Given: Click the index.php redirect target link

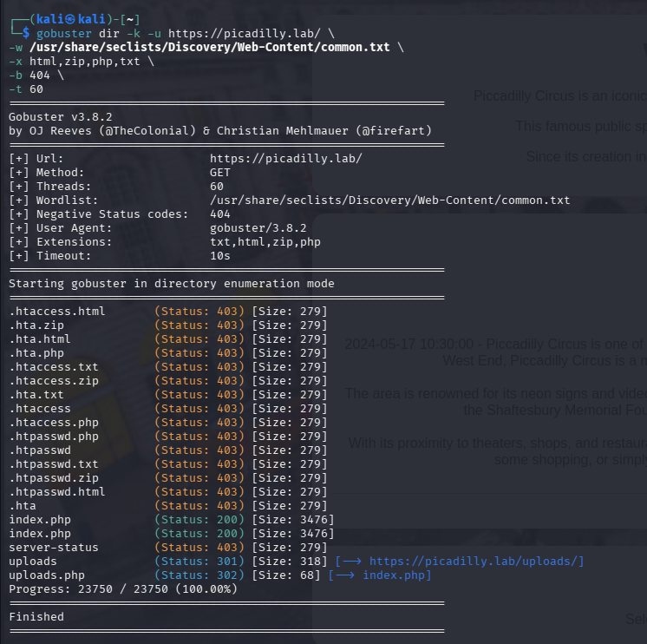Looking at the screenshot, I should click(394, 575).
